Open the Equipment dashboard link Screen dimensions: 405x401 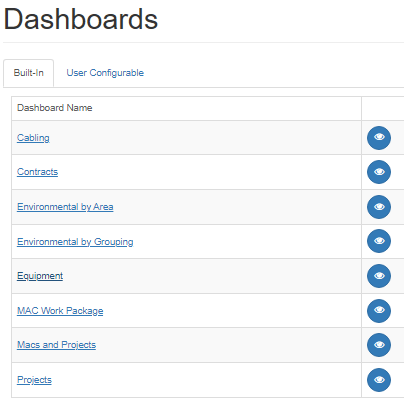click(x=40, y=276)
